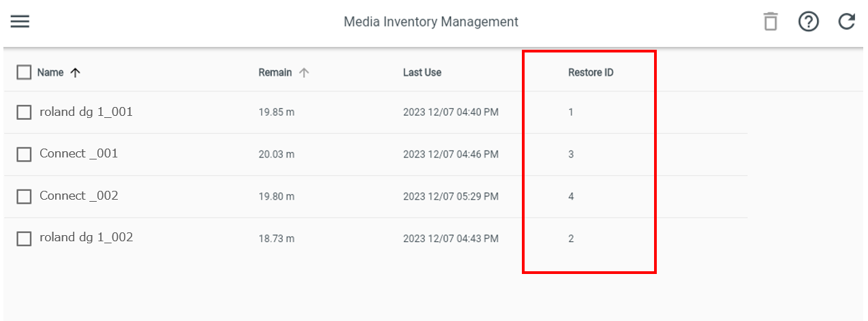Click the Remain sort arrow icon
868x321 pixels.
pos(304,72)
